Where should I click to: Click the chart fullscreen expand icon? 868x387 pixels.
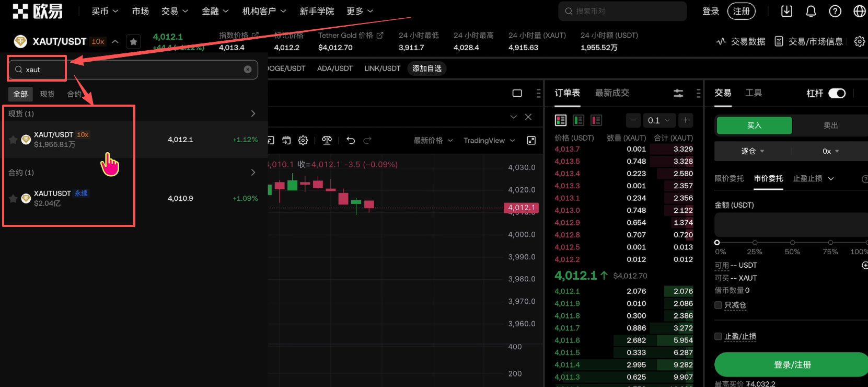point(531,140)
